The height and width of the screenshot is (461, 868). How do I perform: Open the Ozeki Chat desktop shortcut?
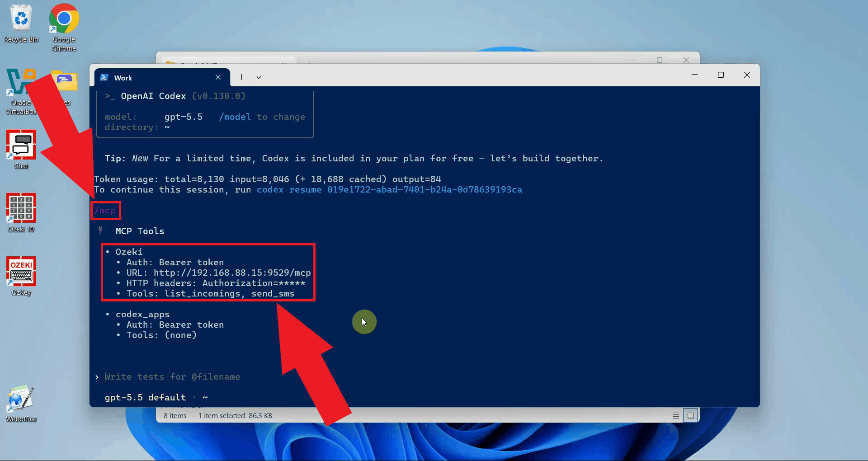[21, 149]
